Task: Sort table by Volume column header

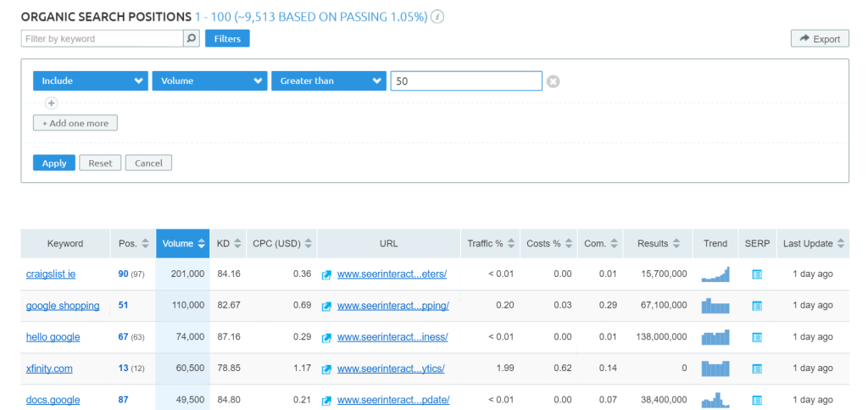Action: pyautogui.click(x=182, y=244)
